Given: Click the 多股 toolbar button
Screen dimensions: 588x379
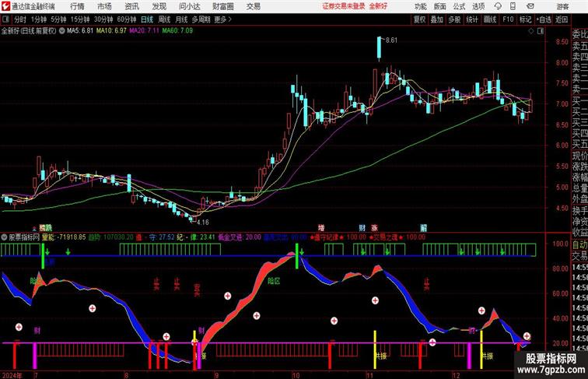Looking at the screenshot, I should 454,19.
